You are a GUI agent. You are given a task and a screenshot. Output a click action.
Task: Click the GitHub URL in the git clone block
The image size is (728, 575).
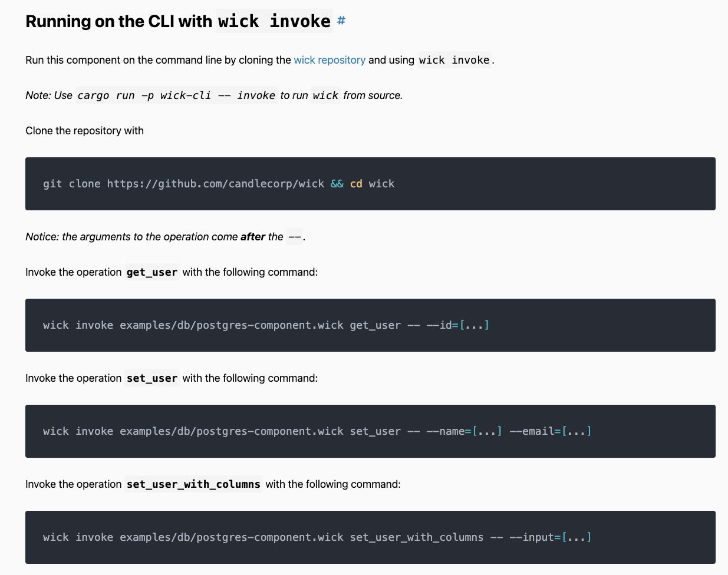coord(216,184)
